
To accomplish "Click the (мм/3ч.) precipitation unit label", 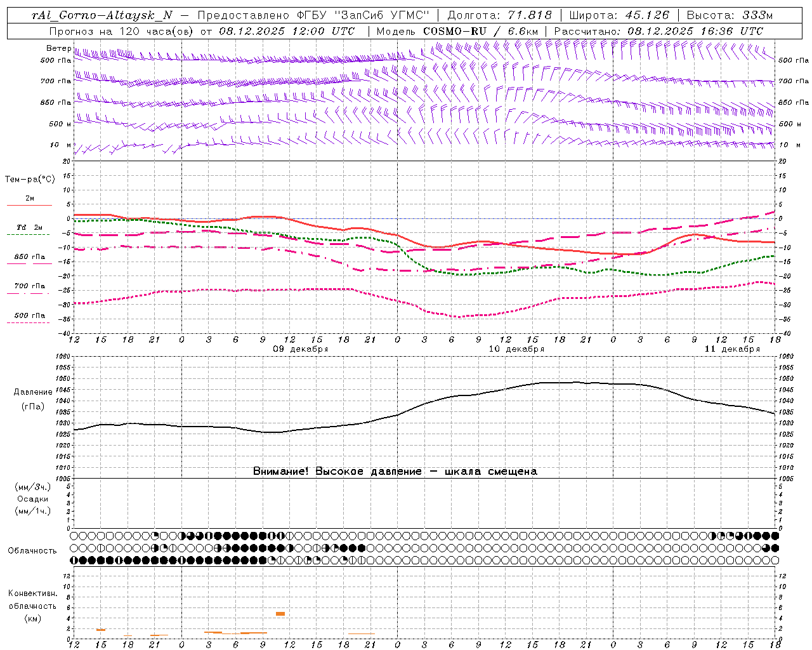I will coord(33,487).
